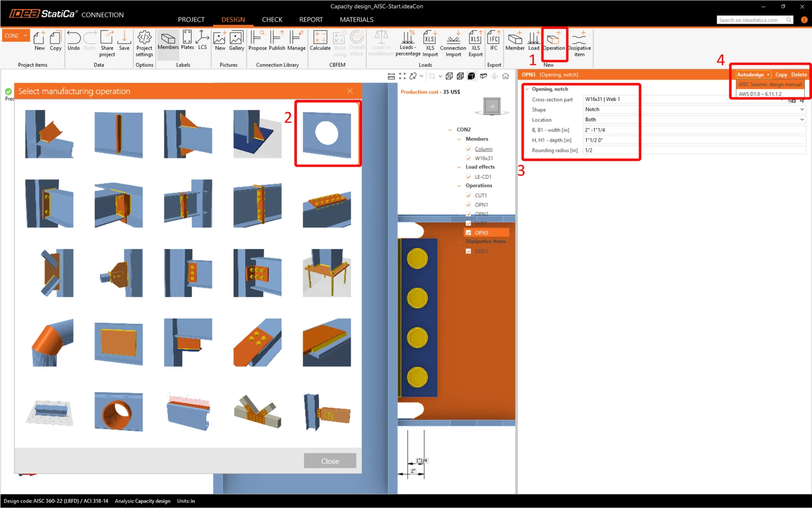Undo the last action
The width and height of the screenshot is (812, 508).
[x=74, y=41]
